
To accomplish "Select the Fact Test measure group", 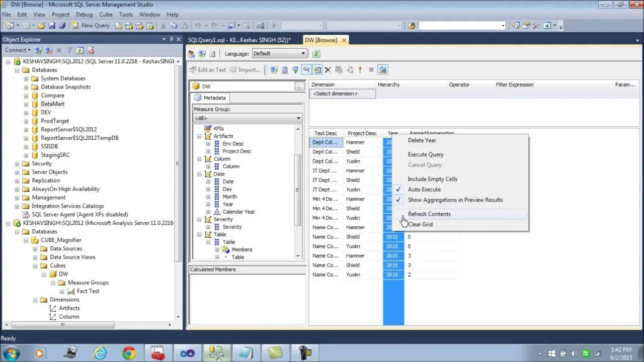I will (88, 291).
